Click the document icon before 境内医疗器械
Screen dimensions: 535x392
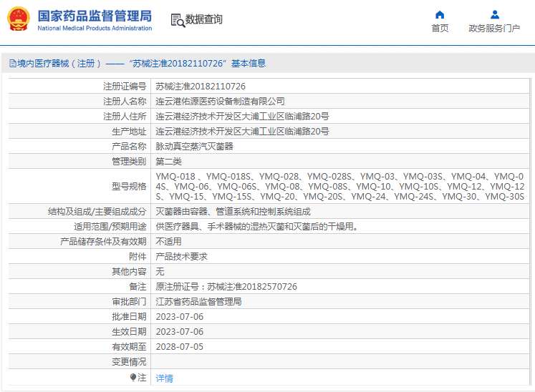pos(13,64)
